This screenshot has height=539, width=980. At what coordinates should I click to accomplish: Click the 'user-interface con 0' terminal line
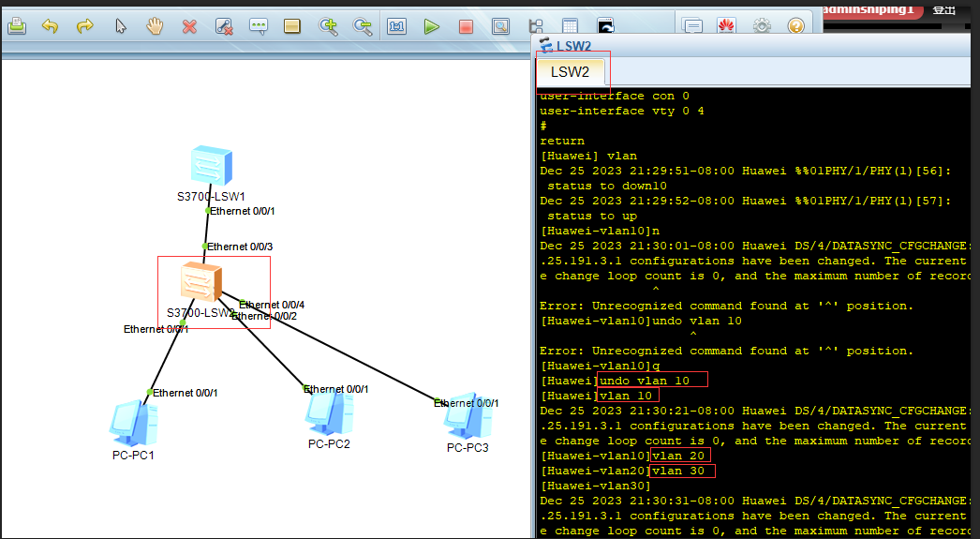(615, 96)
